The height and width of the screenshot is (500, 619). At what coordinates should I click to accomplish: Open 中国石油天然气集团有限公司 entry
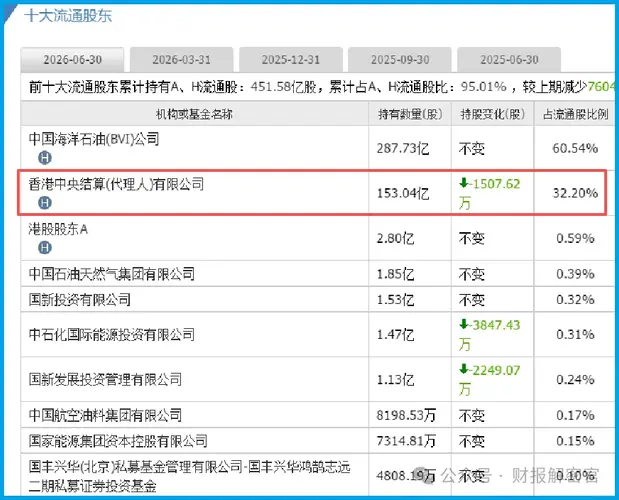tap(112, 274)
